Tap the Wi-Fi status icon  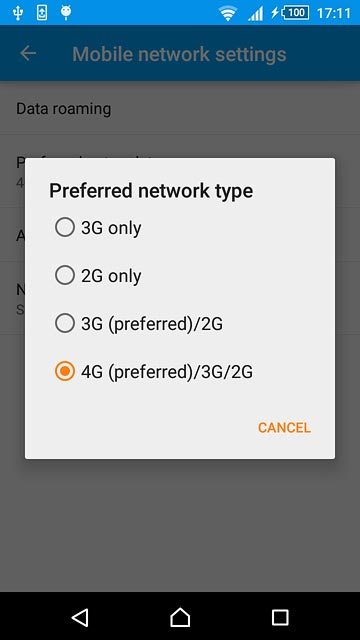click(228, 13)
